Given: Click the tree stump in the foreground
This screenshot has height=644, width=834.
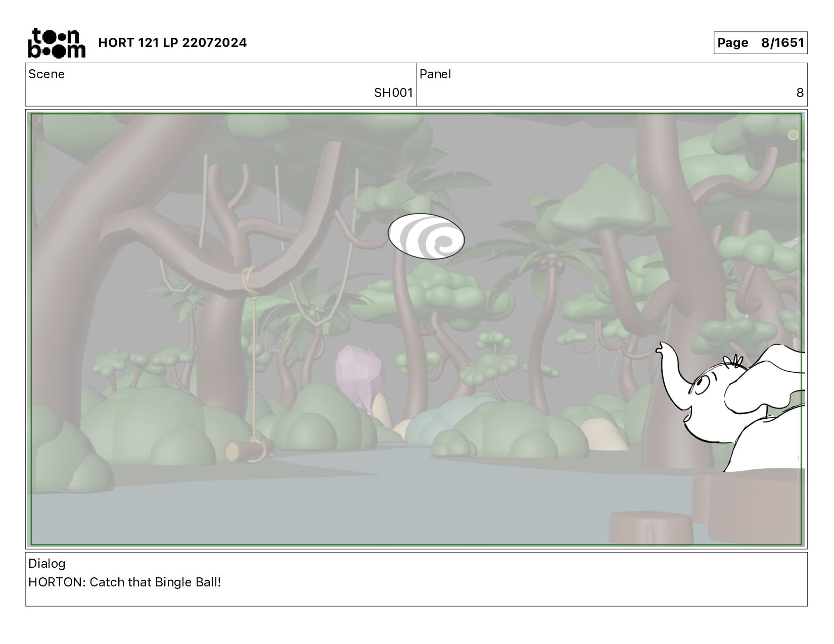Looking at the screenshot, I should (x=651, y=528).
